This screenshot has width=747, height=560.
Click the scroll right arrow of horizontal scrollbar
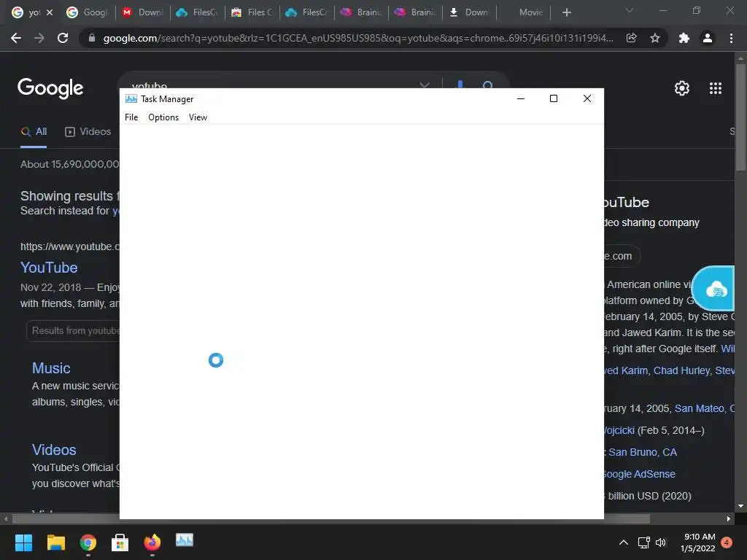(x=729, y=518)
